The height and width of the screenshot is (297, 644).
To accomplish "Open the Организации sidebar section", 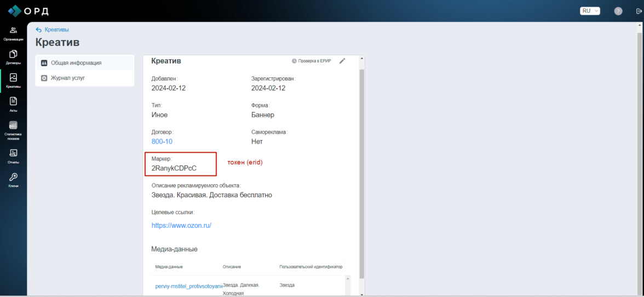I will tap(13, 33).
